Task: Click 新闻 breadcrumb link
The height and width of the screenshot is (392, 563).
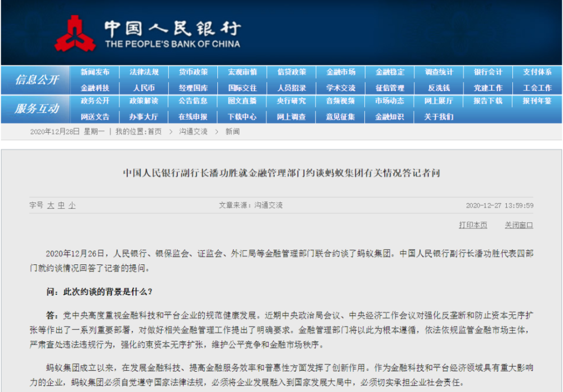Action: (233, 132)
